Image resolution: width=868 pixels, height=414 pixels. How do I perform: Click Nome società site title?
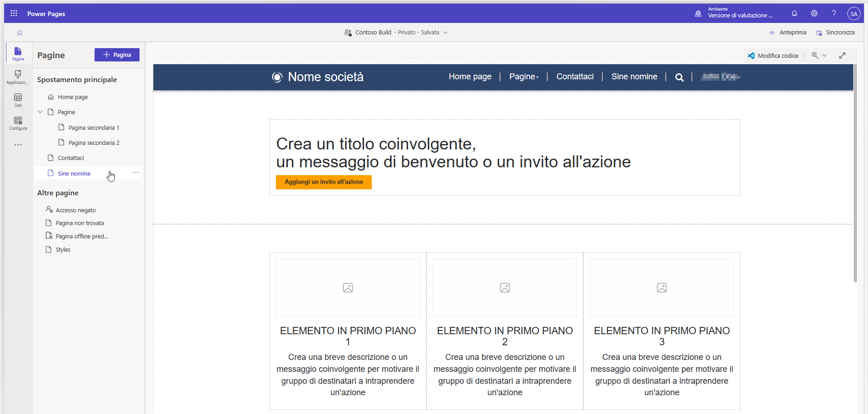pyautogui.click(x=325, y=77)
